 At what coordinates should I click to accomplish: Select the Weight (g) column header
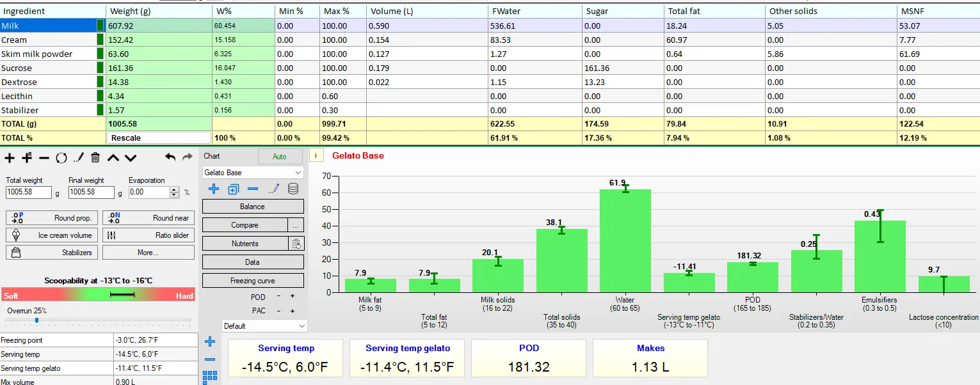159,11
